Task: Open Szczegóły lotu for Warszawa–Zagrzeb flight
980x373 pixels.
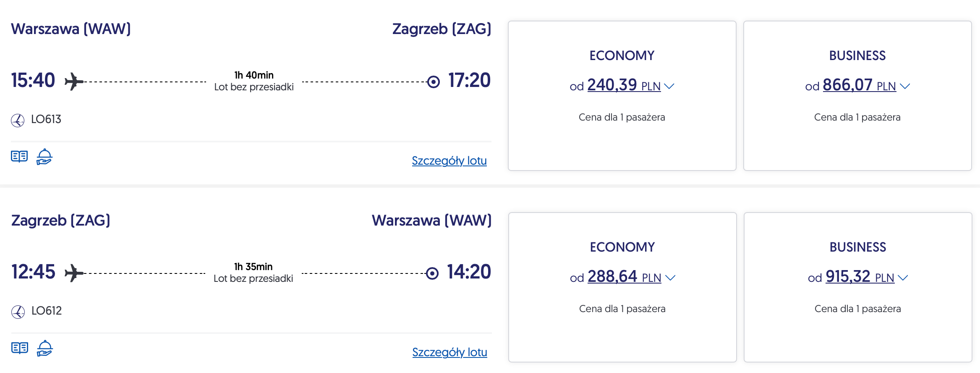Action: pyautogui.click(x=449, y=161)
